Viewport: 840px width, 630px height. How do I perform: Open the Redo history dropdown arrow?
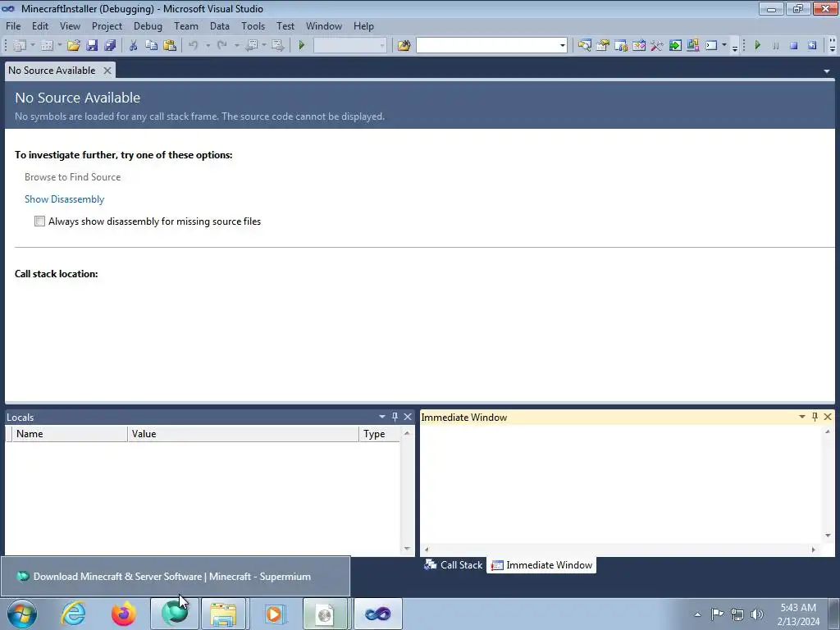pos(237,46)
